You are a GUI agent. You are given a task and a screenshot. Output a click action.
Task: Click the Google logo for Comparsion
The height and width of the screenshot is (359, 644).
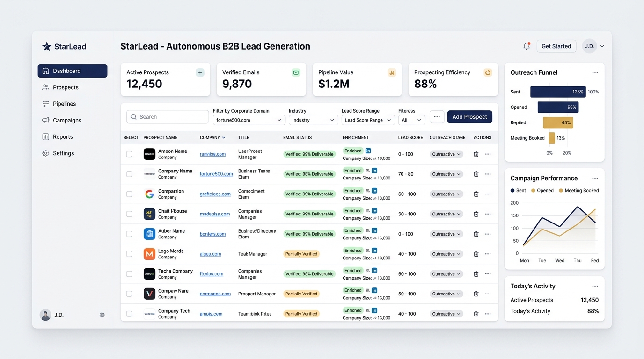pyautogui.click(x=149, y=194)
